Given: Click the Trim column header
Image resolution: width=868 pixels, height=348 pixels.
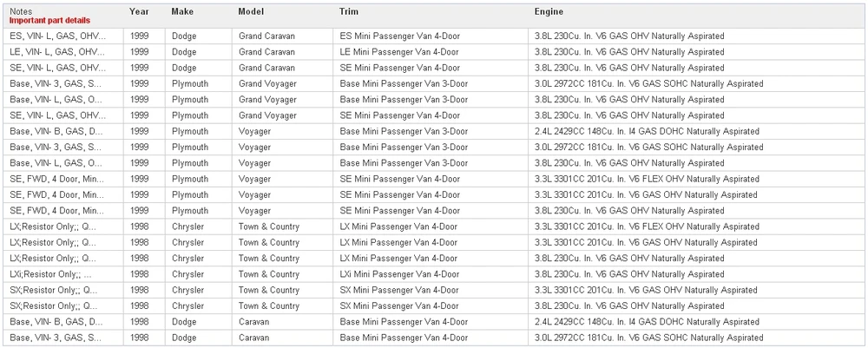Looking at the screenshot, I should tap(349, 11).
